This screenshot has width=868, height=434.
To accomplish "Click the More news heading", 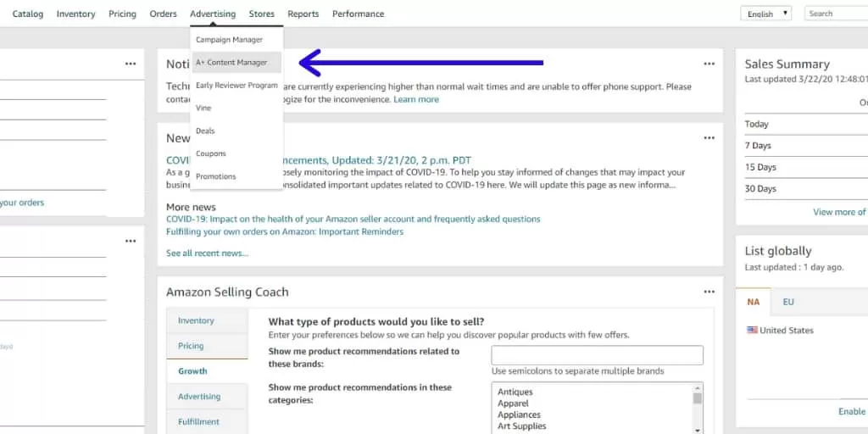I will [191, 207].
